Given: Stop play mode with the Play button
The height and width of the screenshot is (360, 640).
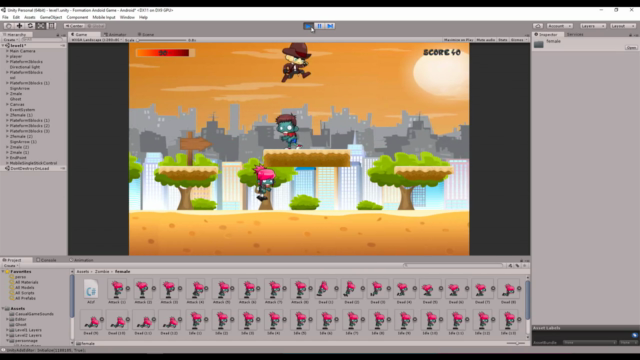Looking at the screenshot, I should pos(309,26).
